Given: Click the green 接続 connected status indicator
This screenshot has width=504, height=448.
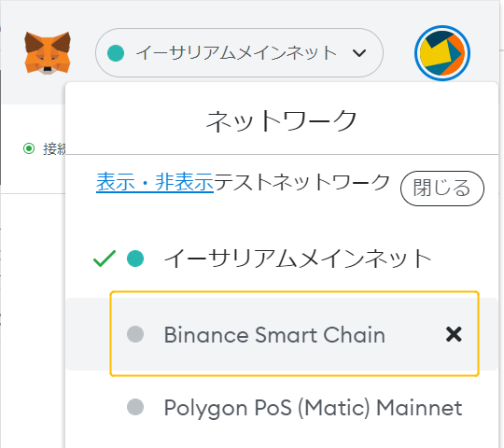Looking at the screenshot, I should (29, 148).
